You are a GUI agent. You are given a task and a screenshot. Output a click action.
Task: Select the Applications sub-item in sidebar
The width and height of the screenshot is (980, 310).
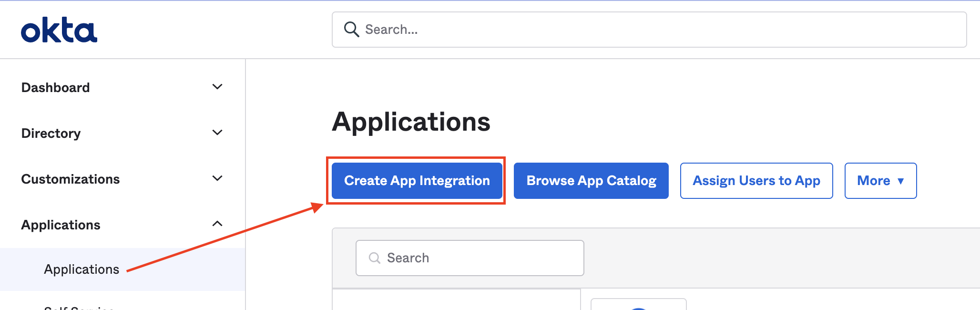[122, 269]
